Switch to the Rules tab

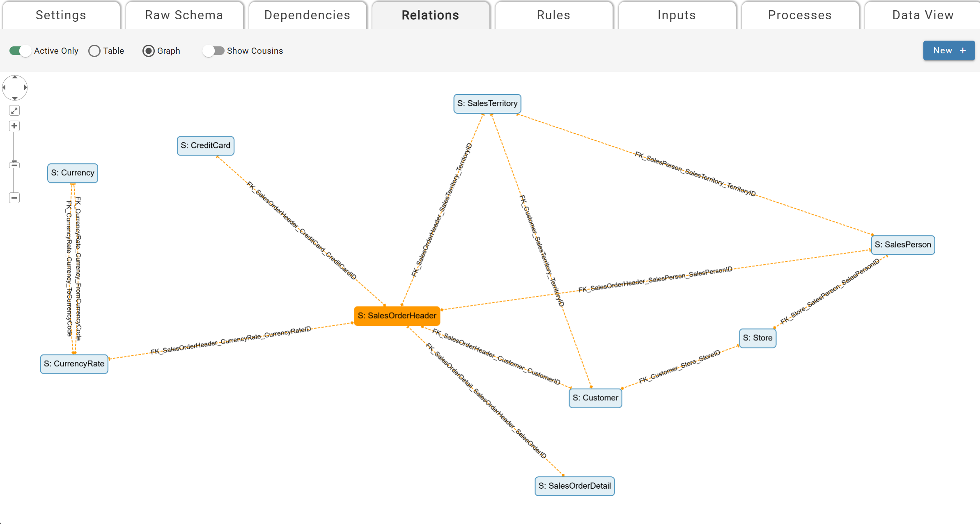(553, 15)
